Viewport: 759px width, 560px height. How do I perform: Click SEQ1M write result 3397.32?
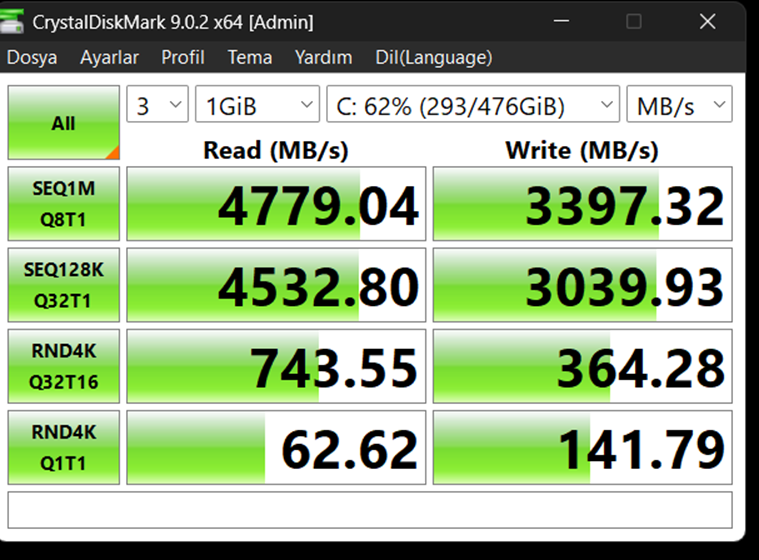point(583,204)
